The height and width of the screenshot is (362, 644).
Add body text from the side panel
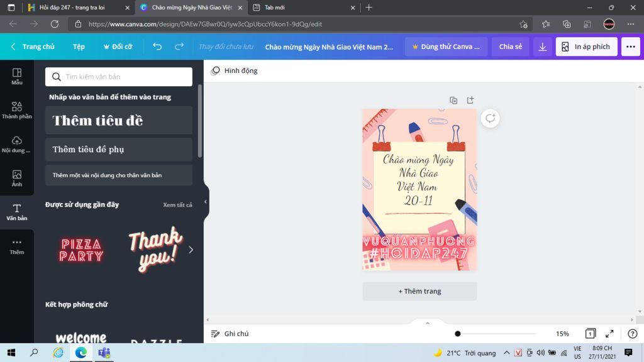pos(119,175)
